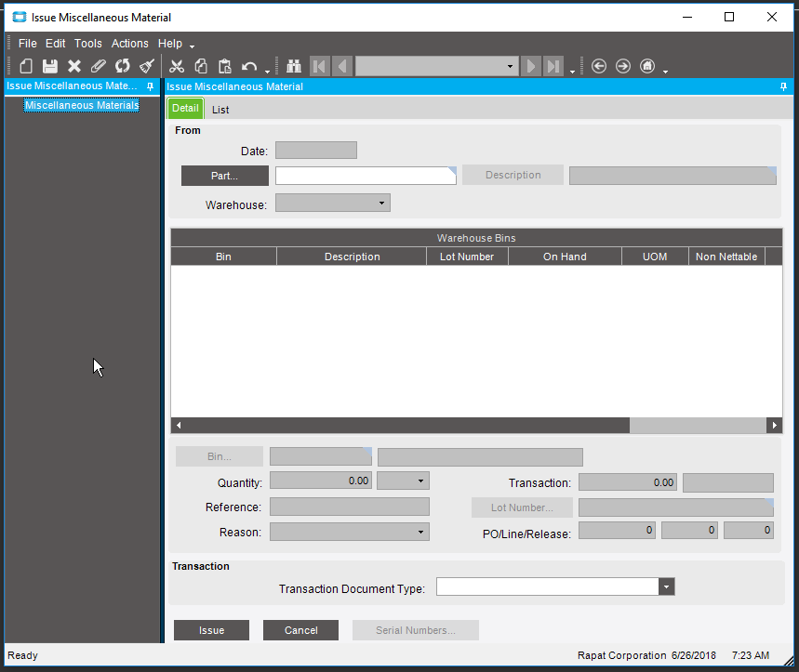The height and width of the screenshot is (672, 799).
Task: Select Miscellaneous Materials tree node
Action: [x=82, y=105]
